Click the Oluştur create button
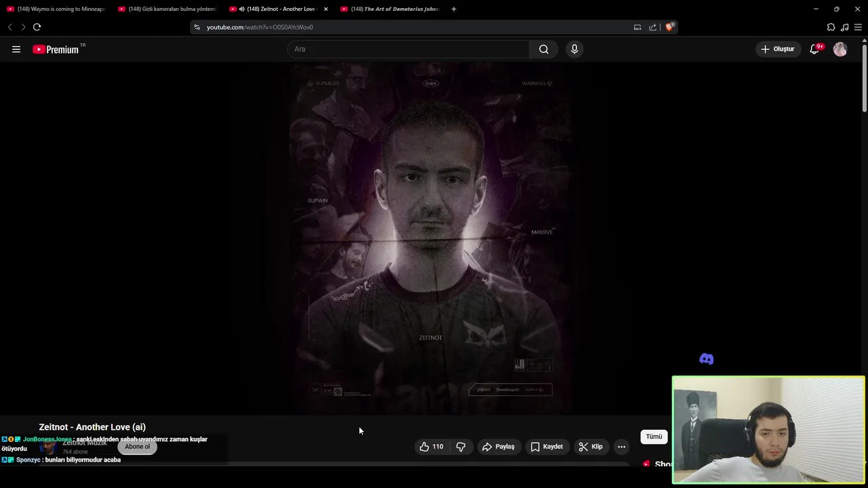 (778, 49)
